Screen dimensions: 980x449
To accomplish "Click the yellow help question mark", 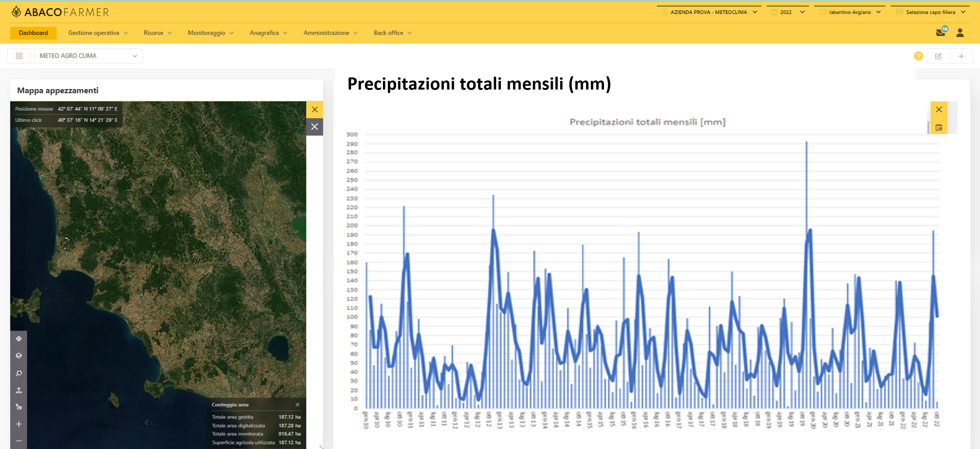I will point(918,56).
